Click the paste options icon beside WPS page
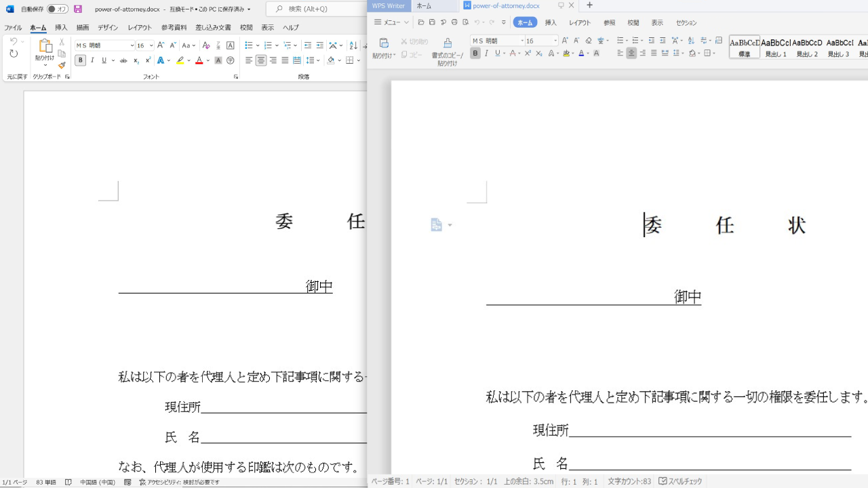The height and width of the screenshot is (488, 868). pyautogui.click(x=437, y=225)
